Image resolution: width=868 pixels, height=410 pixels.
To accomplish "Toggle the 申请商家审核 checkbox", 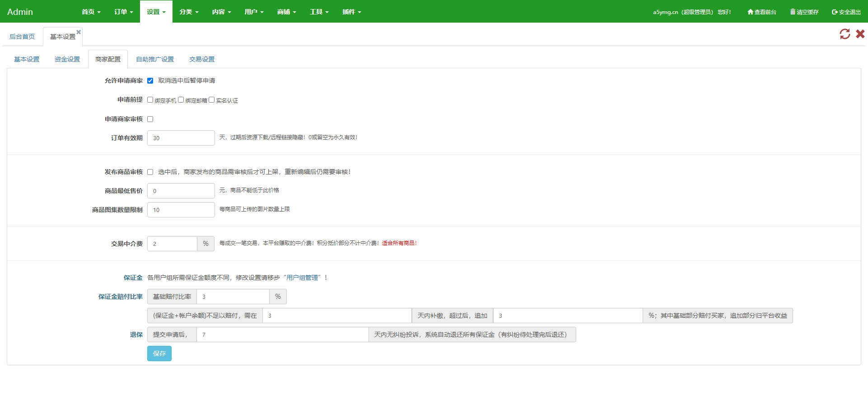I will [x=150, y=119].
